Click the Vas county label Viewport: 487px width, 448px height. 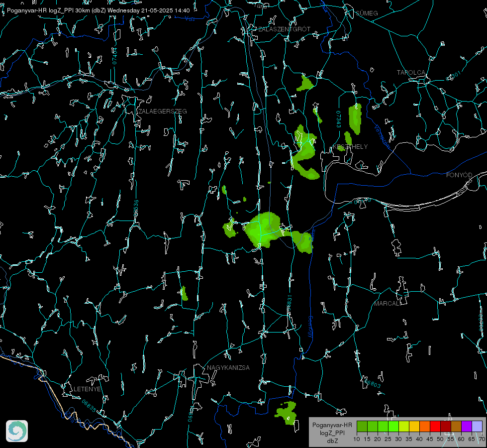point(190,19)
